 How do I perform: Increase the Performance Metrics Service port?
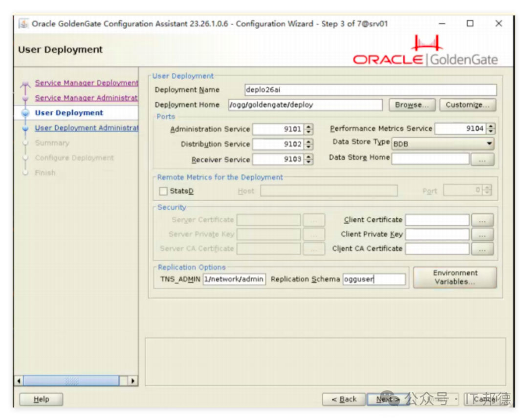click(x=491, y=126)
